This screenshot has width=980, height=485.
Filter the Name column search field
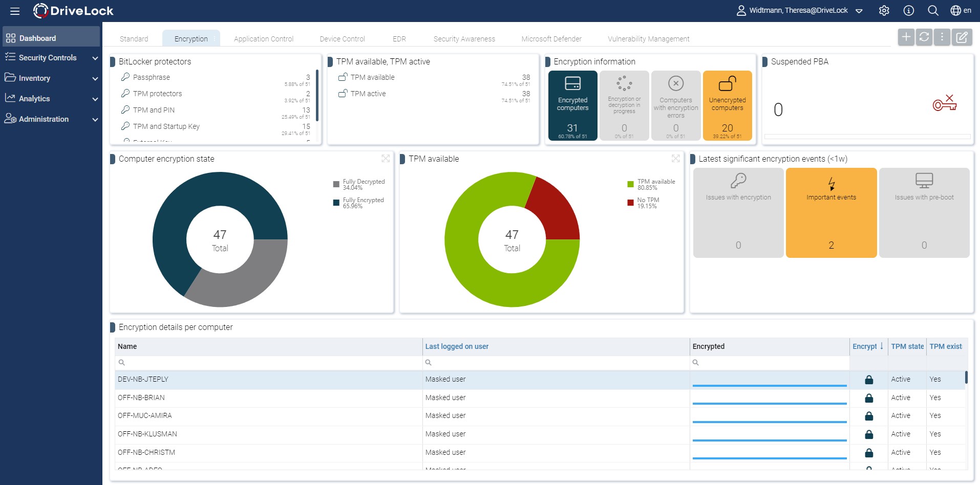tap(269, 362)
